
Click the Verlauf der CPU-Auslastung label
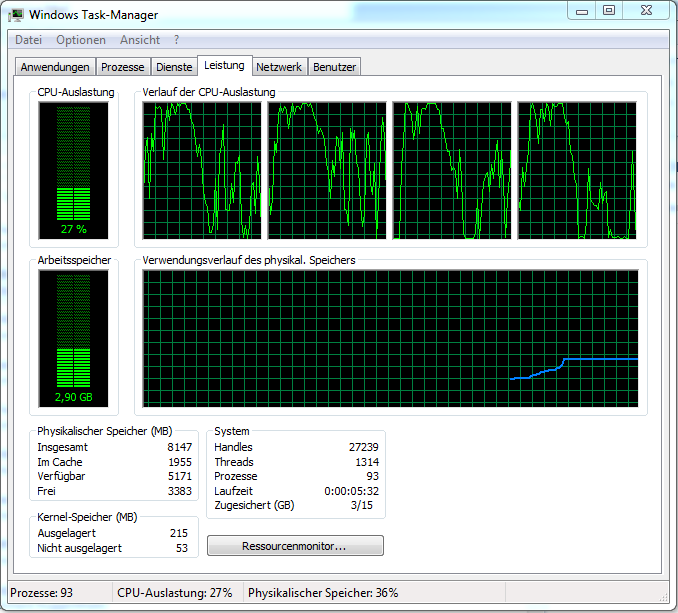pyautogui.click(x=209, y=92)
